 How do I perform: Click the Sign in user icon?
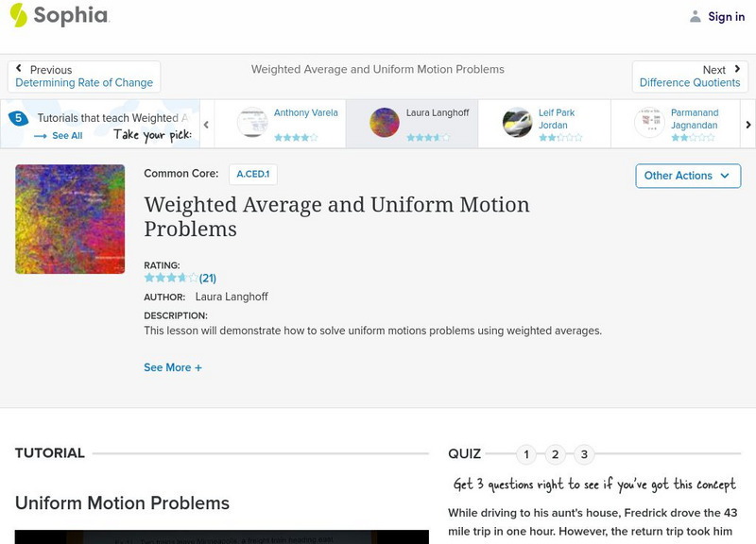coord(696,16)
